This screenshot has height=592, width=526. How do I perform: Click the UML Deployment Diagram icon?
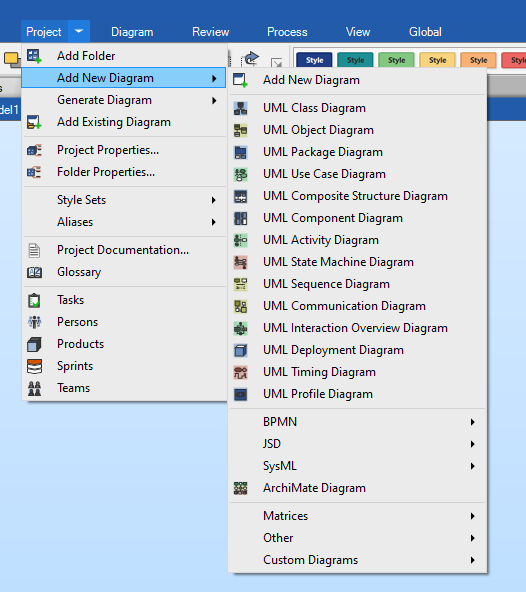(x=240, y=350)
